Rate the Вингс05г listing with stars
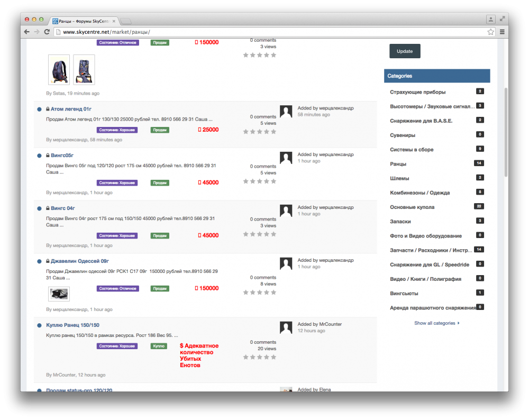Viewport: 529px width, 420px height. (259, 181)
